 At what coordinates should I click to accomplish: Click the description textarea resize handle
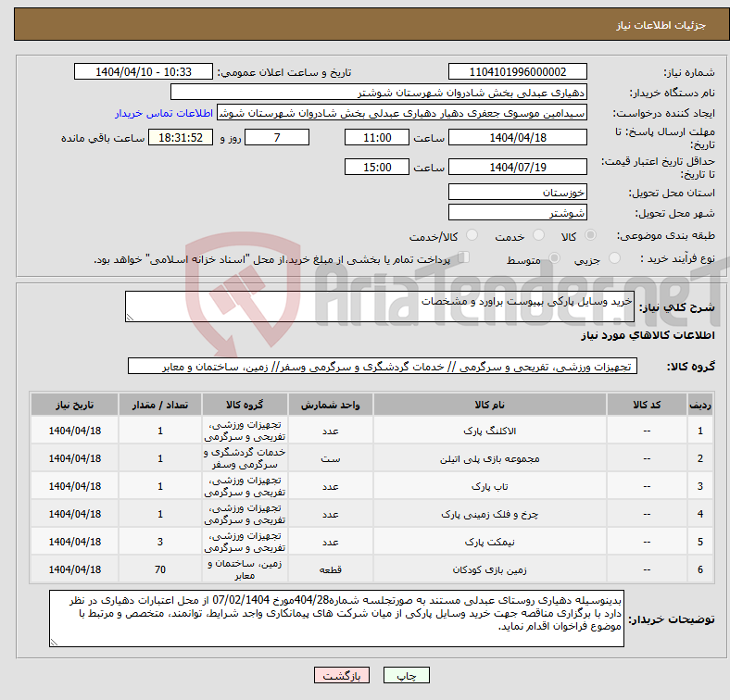[130, 317]
